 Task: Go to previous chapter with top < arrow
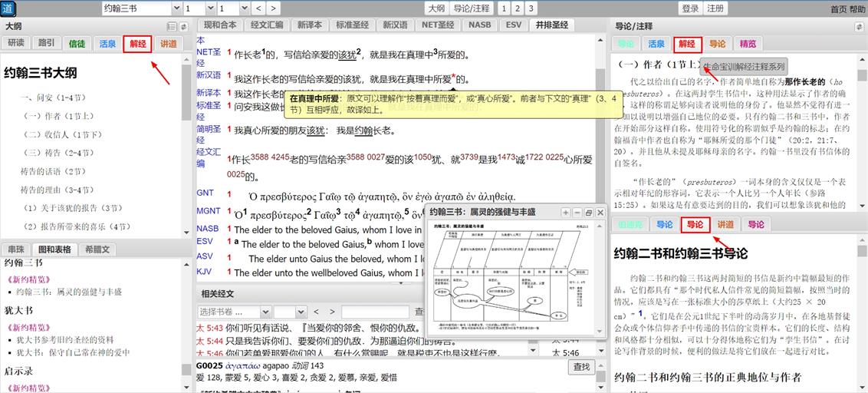click(258, 8)
